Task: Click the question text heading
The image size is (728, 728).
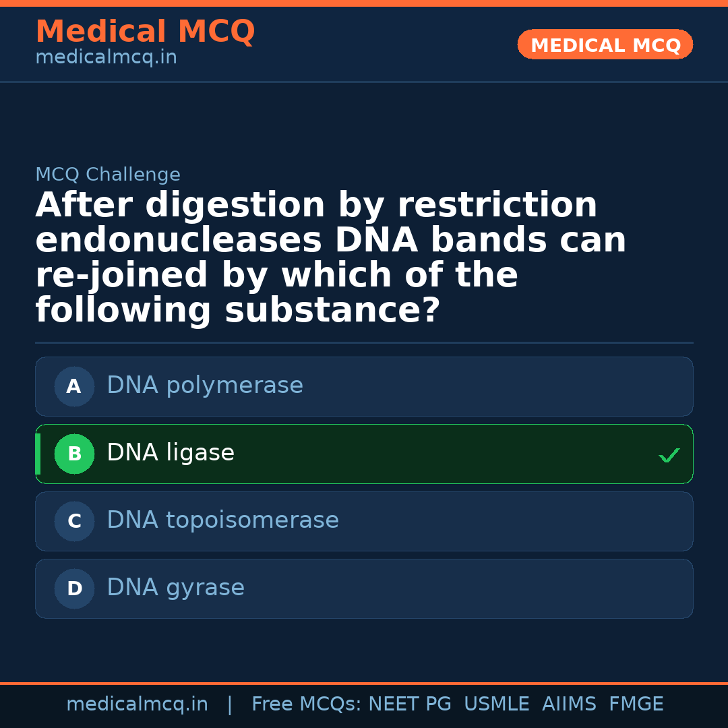Action: 330,258
